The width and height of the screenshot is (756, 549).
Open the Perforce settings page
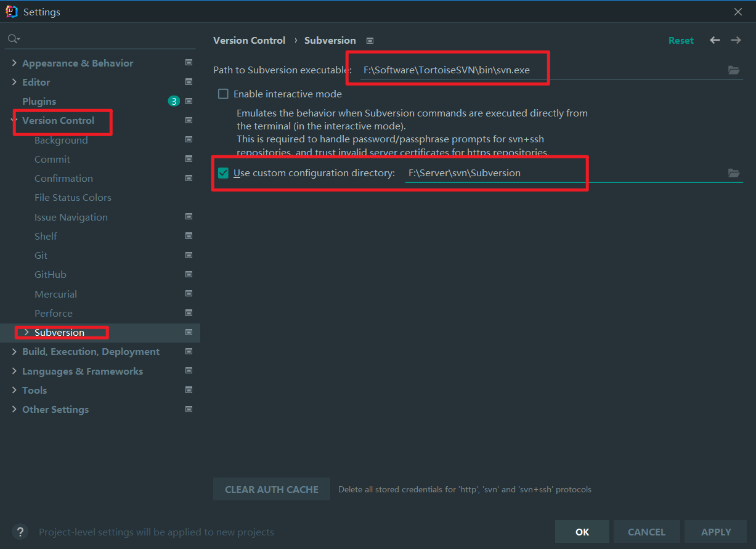point(54,313)
